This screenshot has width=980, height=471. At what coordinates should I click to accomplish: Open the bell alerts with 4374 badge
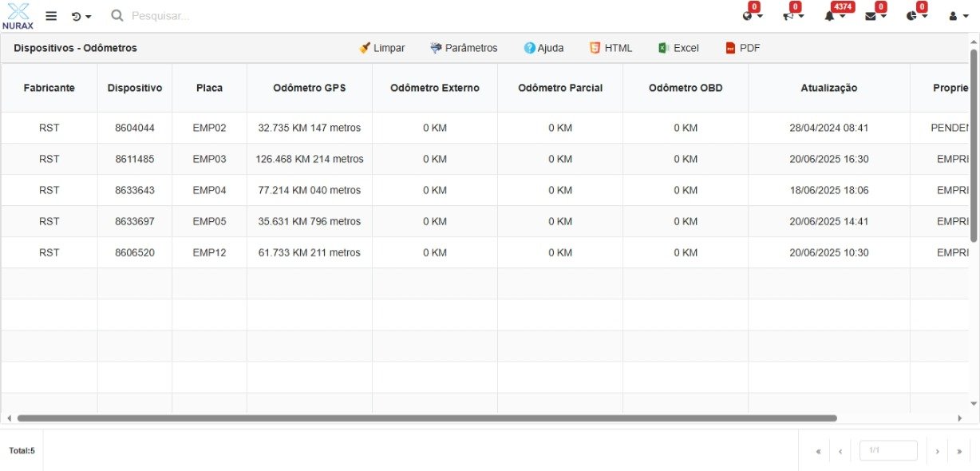click(834, 16)
